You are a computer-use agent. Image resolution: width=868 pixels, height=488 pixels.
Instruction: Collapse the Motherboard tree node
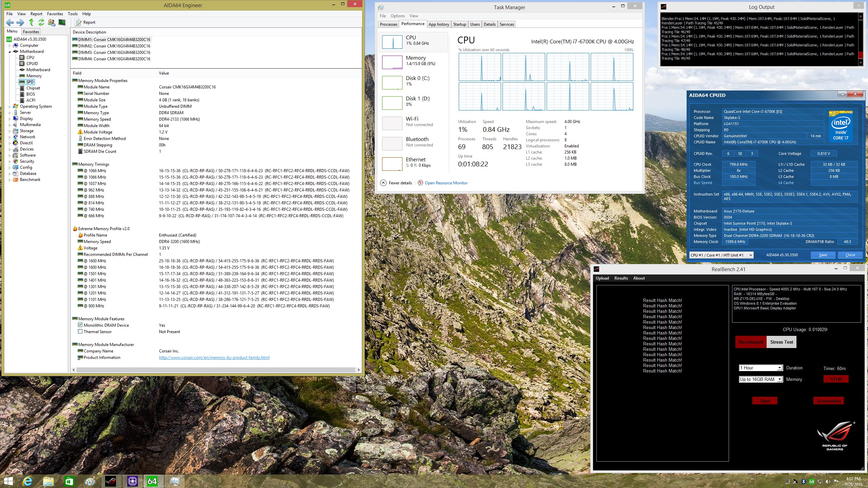[9, 52]
